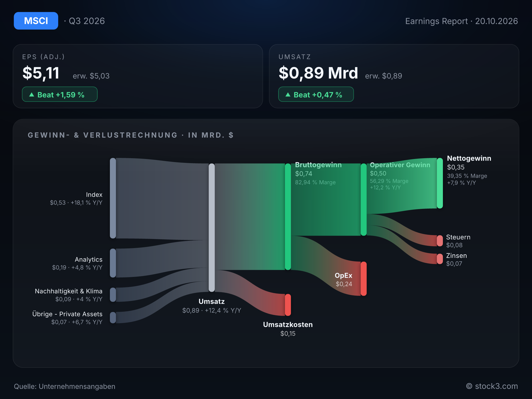Screen dimensions: 532x399
Task: Select the Analytics segment node bar
Action: click(113, 263)
